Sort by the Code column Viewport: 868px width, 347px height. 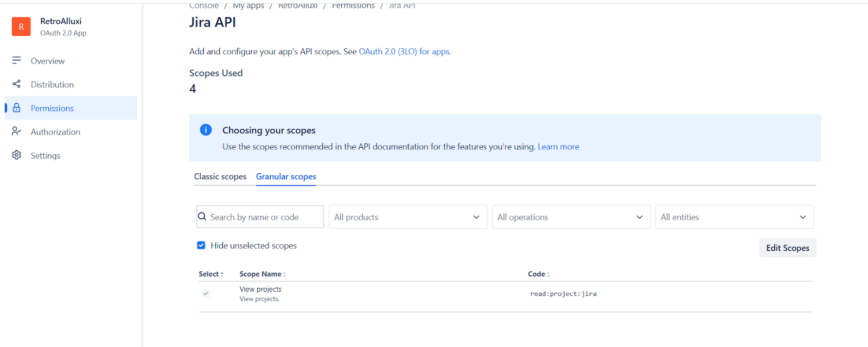(x=539, y=274)
